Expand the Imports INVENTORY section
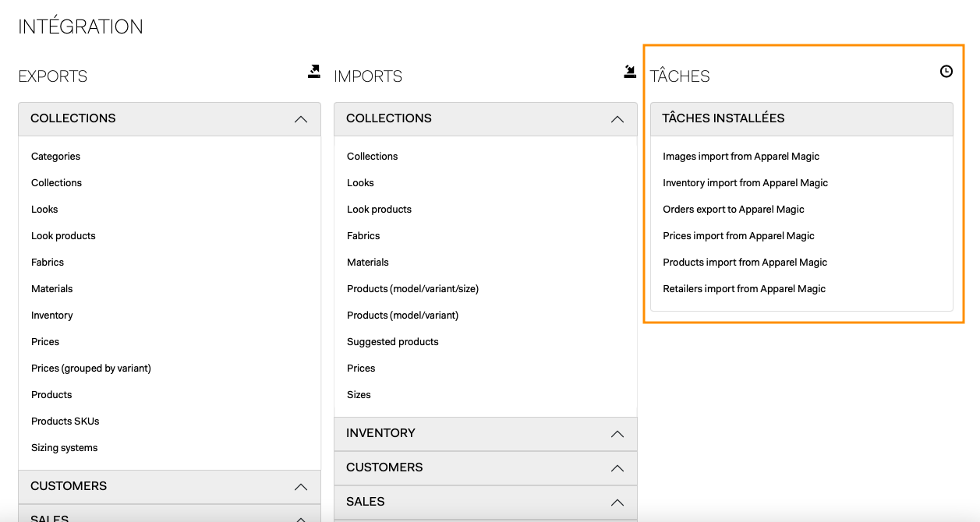Screen dimensions: 980x522 pyautogui.click(x=485, y=434)
